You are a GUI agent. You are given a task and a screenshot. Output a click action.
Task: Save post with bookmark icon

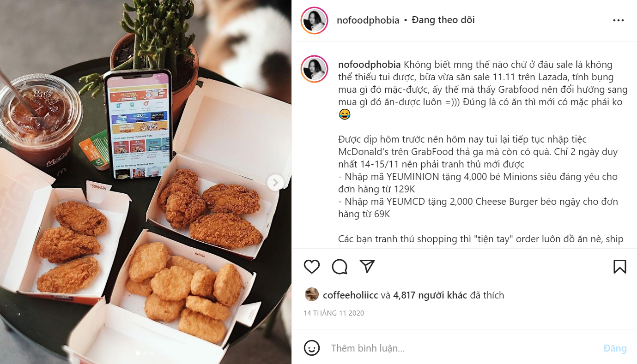(x=619, y=267)
